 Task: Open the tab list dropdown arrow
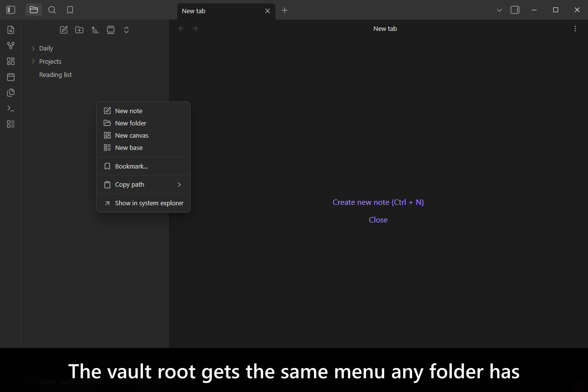pos(499,10)
